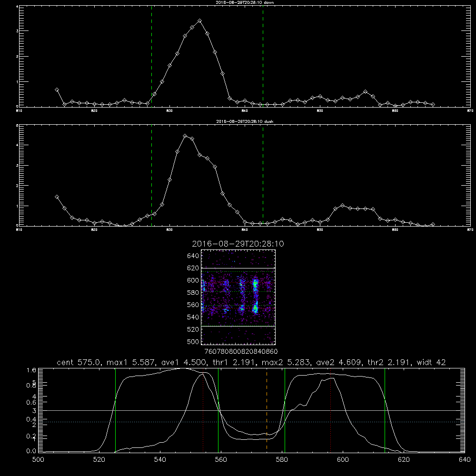The width and height of the screenshot is (476, 476).
Task: Click the orange dashed center line in the bottom plot
Action: pos(267,410)
